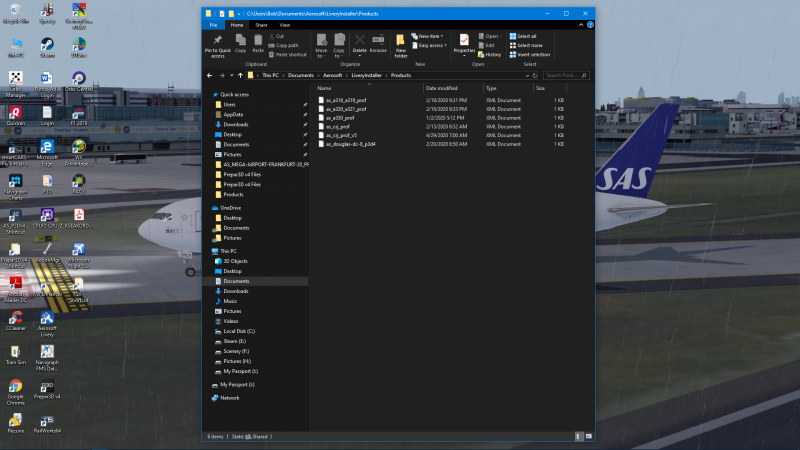Create a New folder from ribbon
The height and width of the screenshot is (450, 800).
(x=401, y=46)
